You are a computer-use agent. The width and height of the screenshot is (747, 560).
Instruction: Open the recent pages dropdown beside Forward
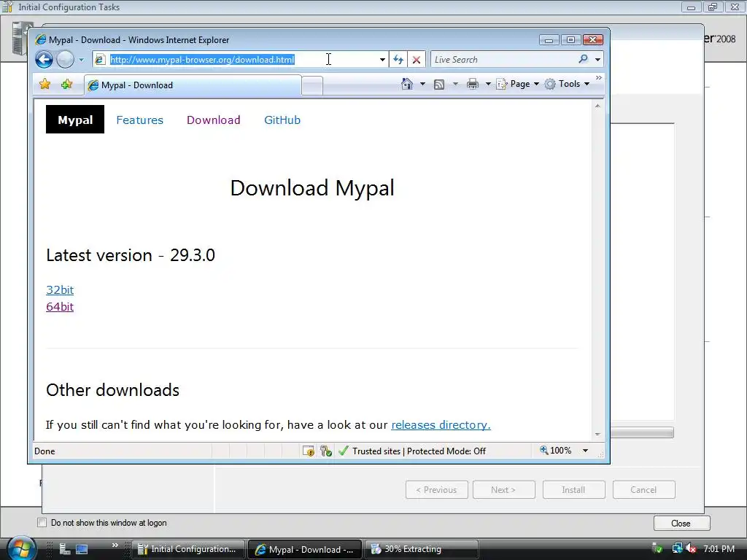pyautogui.click(x=82, y=60)
